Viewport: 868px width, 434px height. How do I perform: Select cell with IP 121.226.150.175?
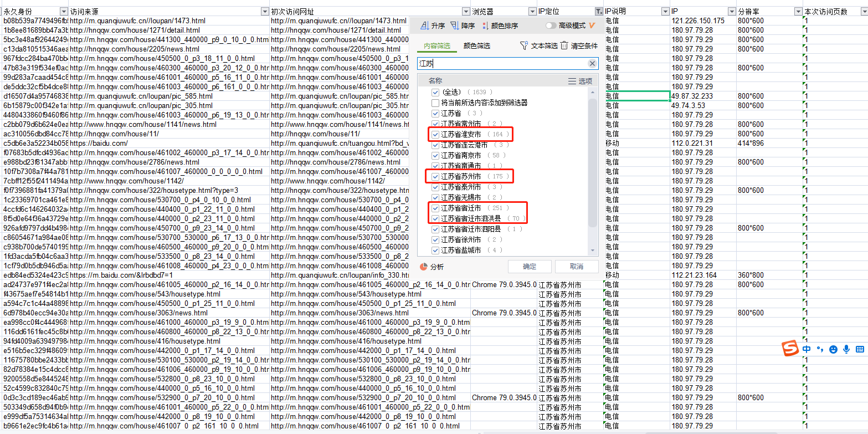(x=703, y=21)
